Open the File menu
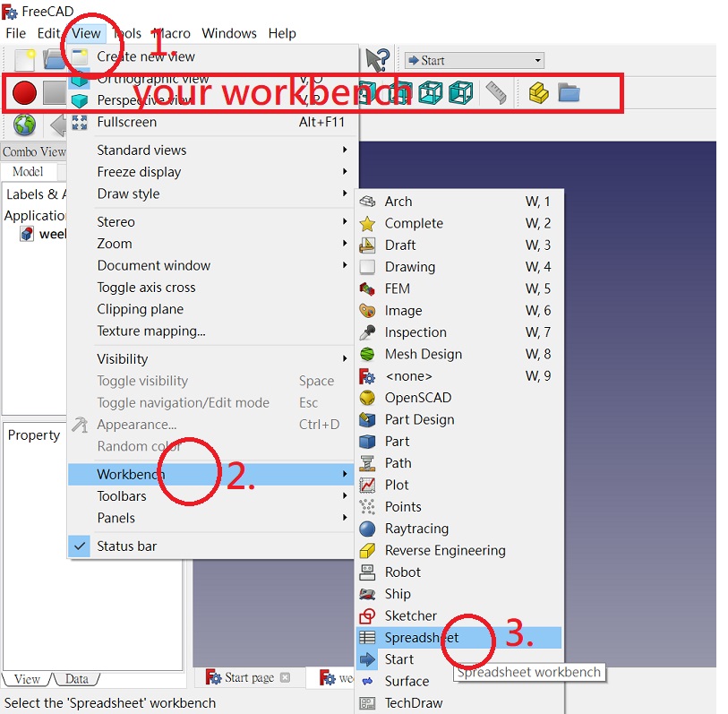The image size is (728, 714). click(x=16, y=33)
